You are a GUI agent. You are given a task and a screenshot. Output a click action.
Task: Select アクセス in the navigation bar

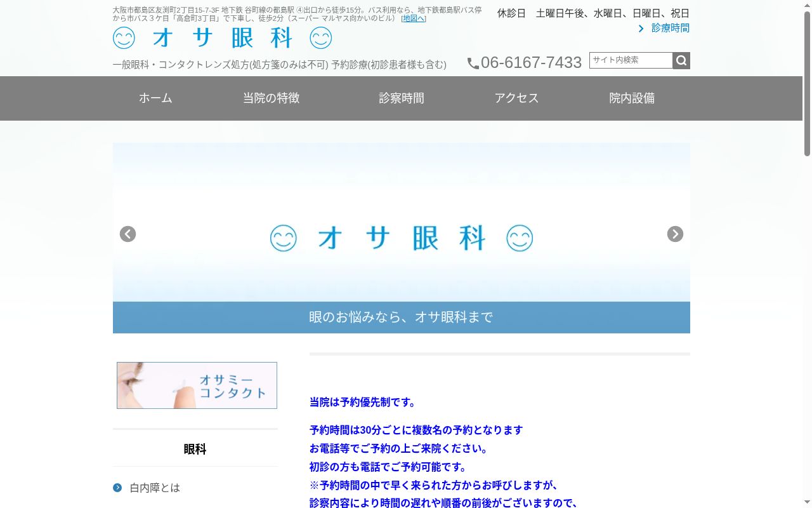[x=516, y=98]
